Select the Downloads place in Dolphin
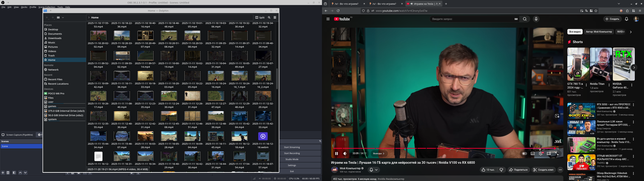The width and height of the screenshot is (644, 181). pos(55,38)
